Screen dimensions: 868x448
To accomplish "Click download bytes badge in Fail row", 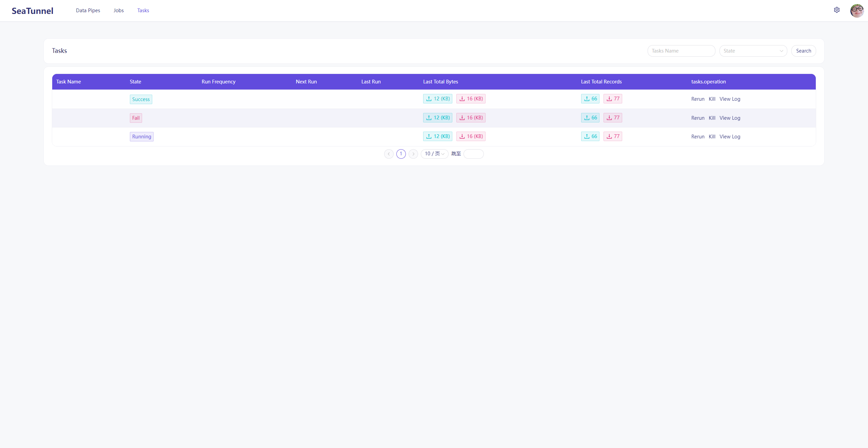I will point(471,118).
